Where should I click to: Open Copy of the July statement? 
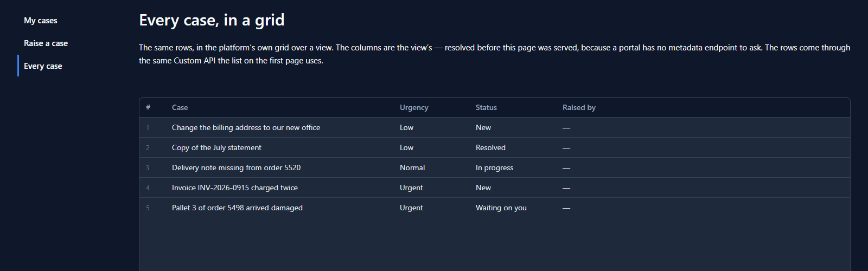tap(216, 147)
